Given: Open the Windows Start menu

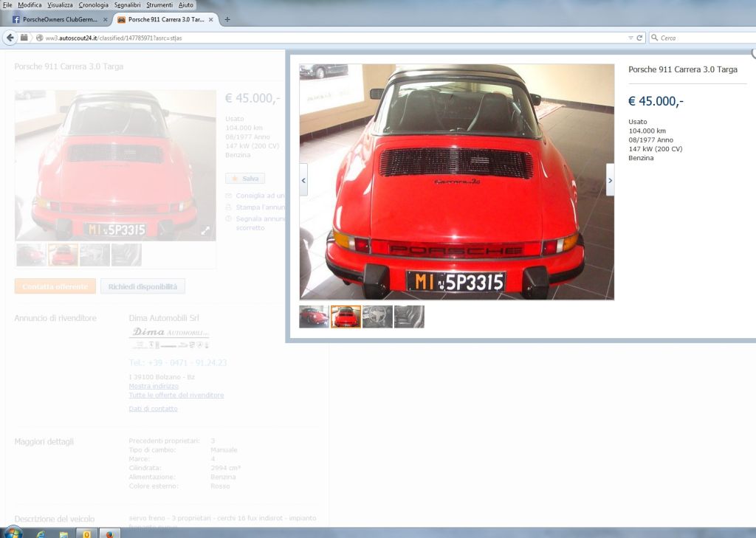Looking at the screenshot, I should click(13, 533).
